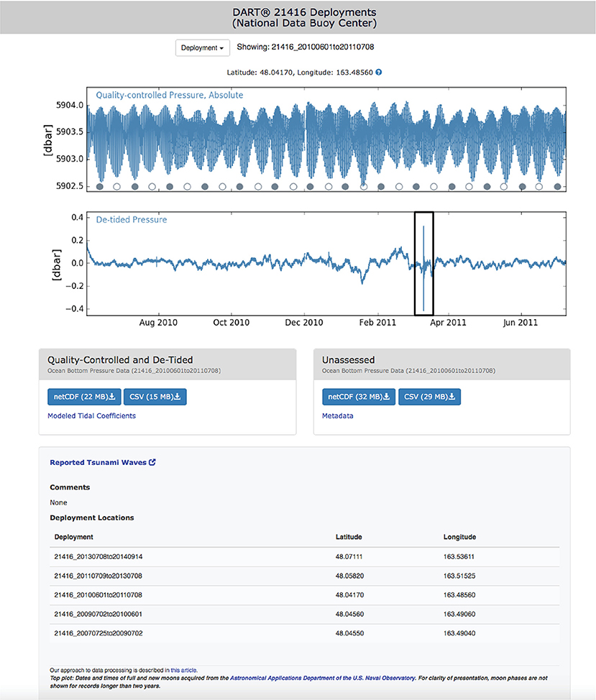The width and height of the screenshot is (596, 700).
Task: Download unassessed netCDF (32 MB)
Action: point(359,397)
